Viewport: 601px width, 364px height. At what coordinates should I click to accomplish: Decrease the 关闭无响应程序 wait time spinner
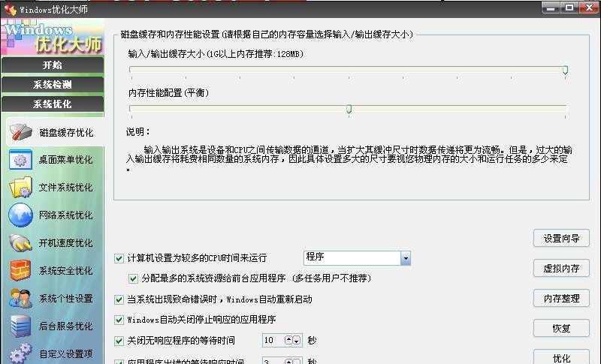[x=296, y=340]
